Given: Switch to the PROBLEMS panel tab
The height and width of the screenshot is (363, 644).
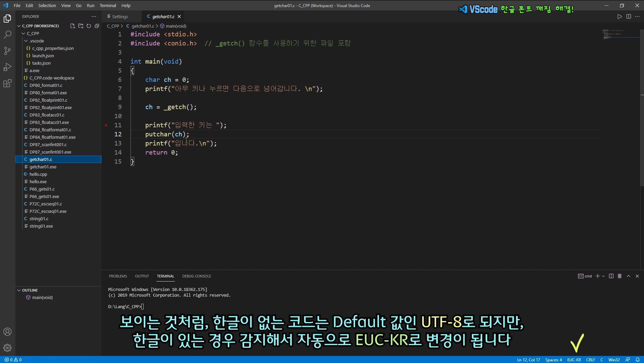Looking at the screenshot, I should [x=118, y=276].
